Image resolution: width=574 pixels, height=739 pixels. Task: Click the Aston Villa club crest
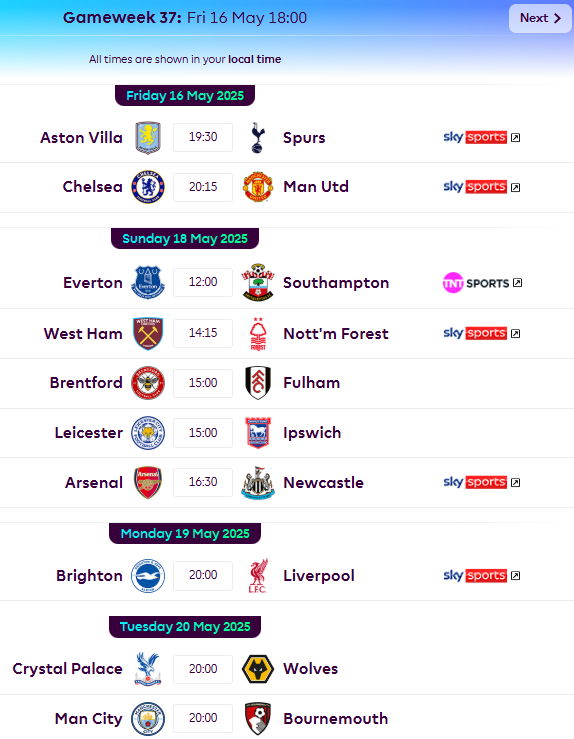[148, 138]
